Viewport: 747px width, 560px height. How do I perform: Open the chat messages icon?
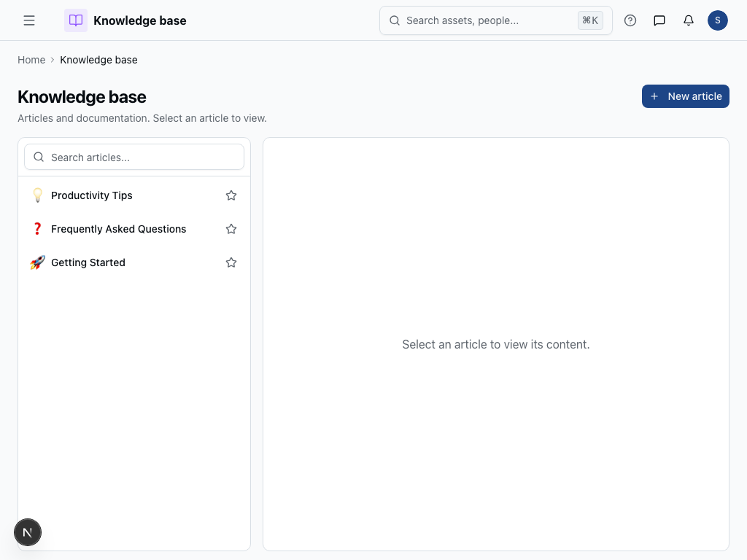coord(659,20)
